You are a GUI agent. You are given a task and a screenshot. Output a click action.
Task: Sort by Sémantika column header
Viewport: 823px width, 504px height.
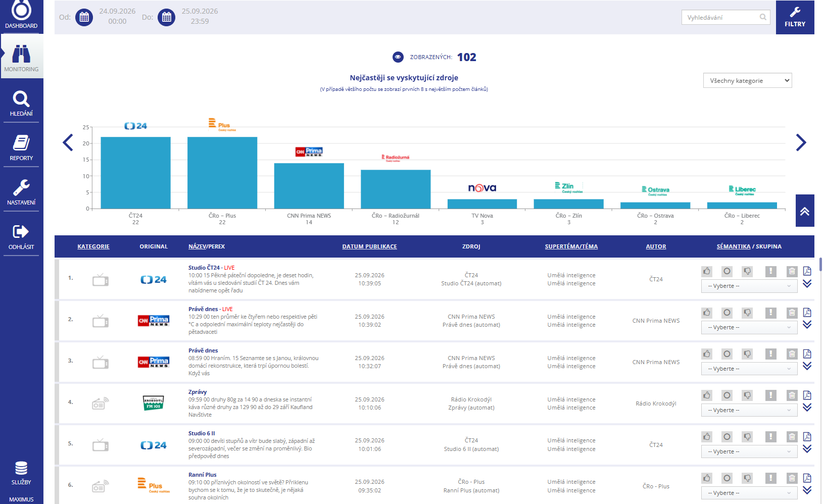733,246
